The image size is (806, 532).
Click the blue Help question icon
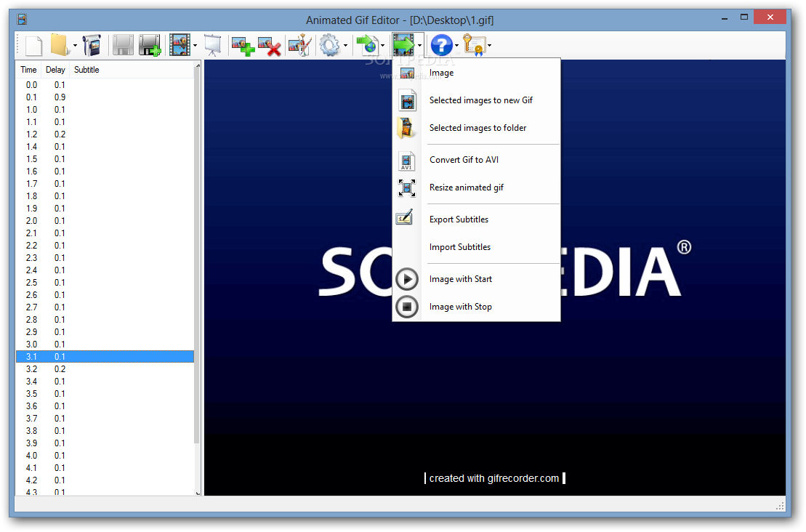pos(442,45)
